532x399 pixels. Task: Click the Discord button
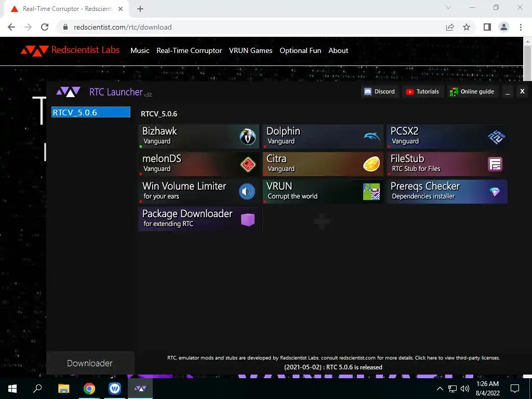[x=380, y=91]
